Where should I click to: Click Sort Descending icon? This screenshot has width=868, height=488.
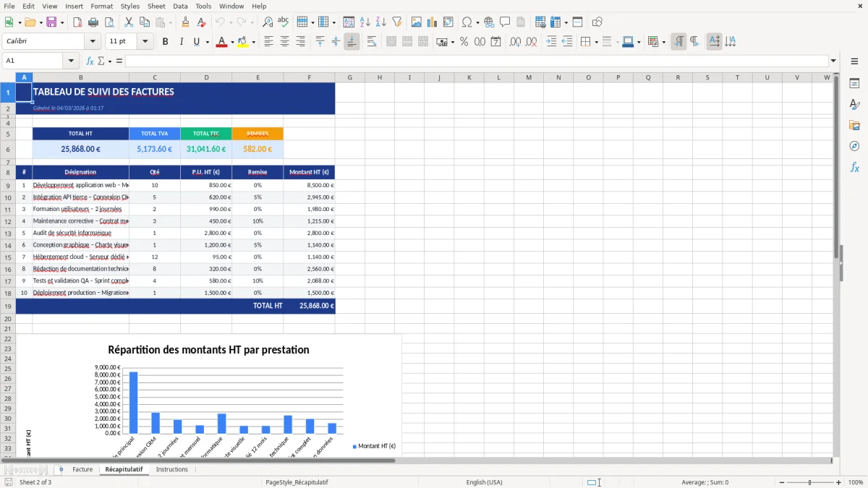pyautogui.click(x=381, y=22)
